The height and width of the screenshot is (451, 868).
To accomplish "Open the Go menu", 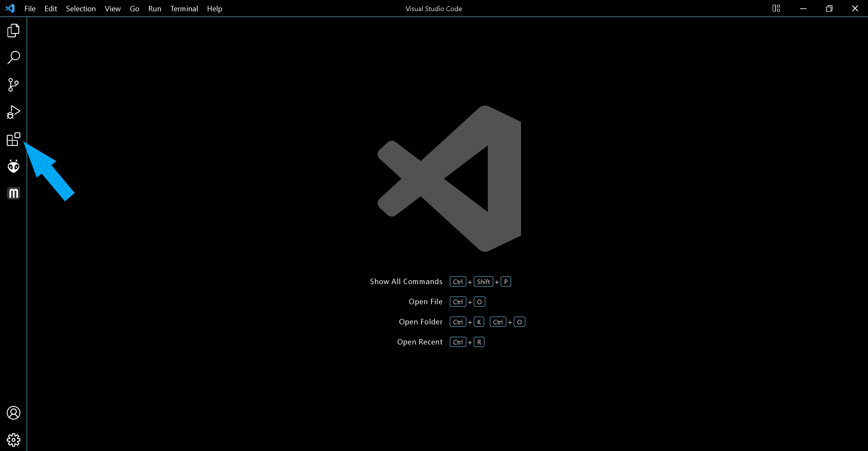I will (x=134, y=9).
